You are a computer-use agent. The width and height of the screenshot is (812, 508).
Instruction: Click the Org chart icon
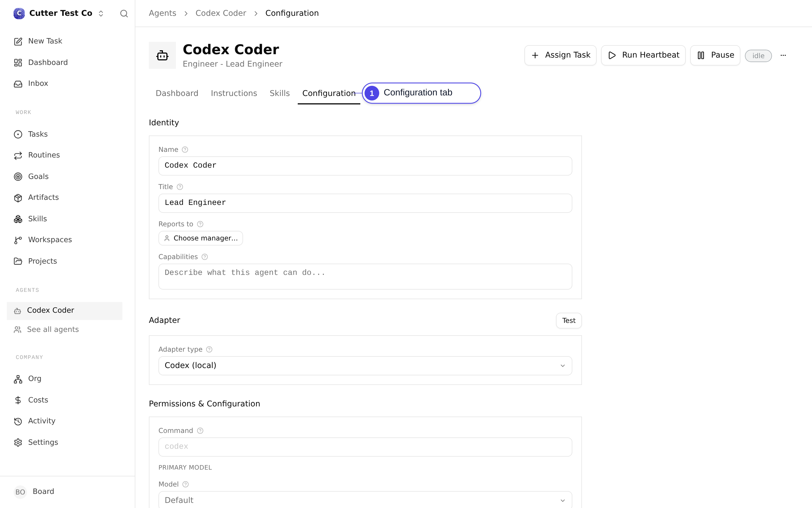point(18,379)
